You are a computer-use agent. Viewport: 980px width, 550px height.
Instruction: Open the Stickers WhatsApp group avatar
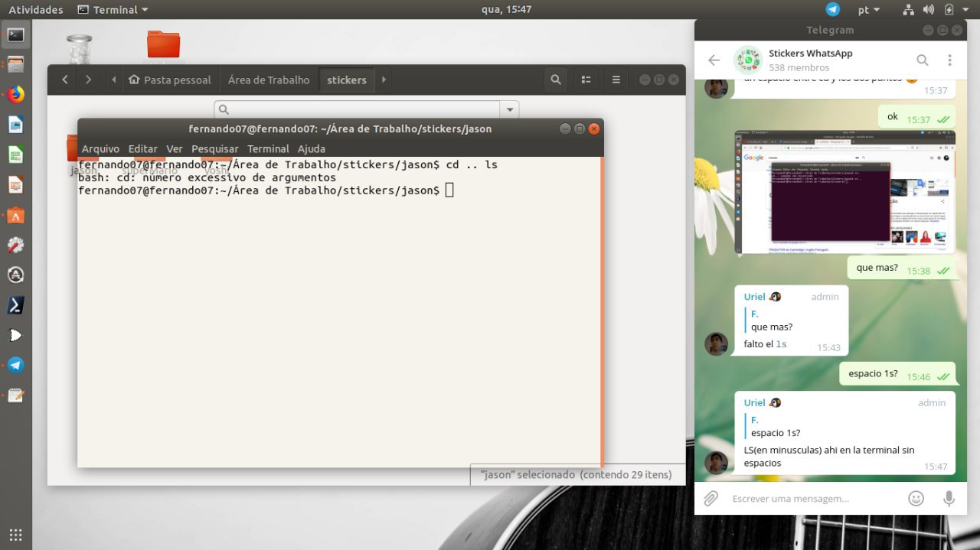tap(748, 60)
